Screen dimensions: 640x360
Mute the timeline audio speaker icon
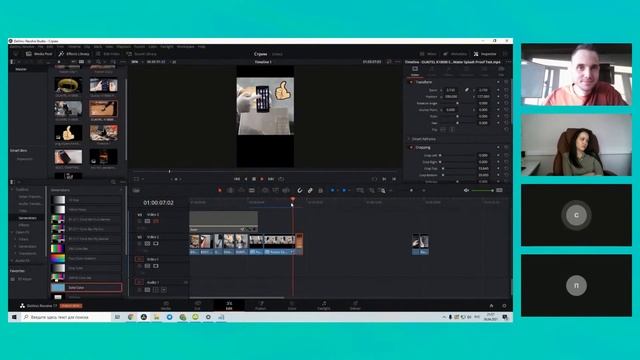(x=466, y=191)
